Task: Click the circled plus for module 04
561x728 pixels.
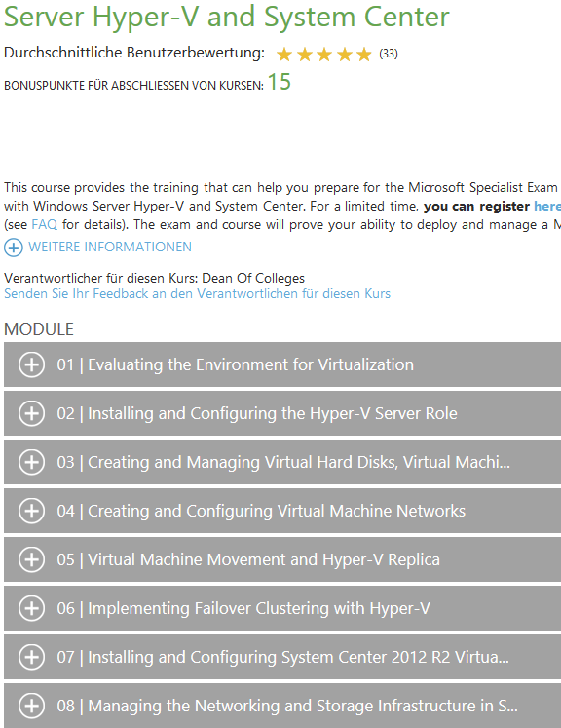Action: point(31,511)
